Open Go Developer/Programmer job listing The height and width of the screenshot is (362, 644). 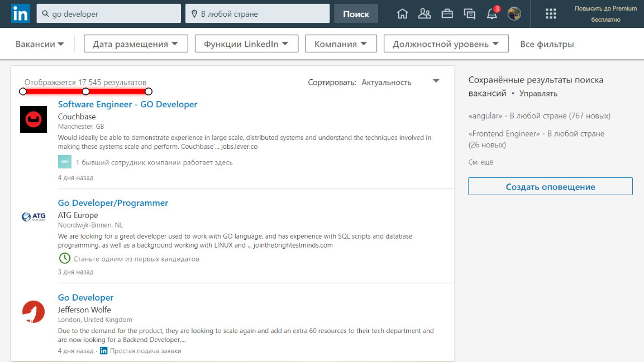(x=113, y=203)
